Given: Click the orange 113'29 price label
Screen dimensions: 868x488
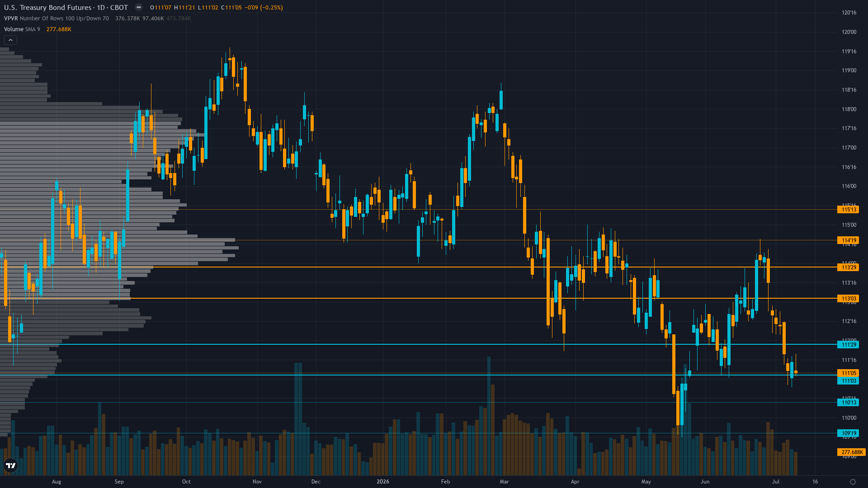Looking at the screenshot, I should click(x=848, y=267).
